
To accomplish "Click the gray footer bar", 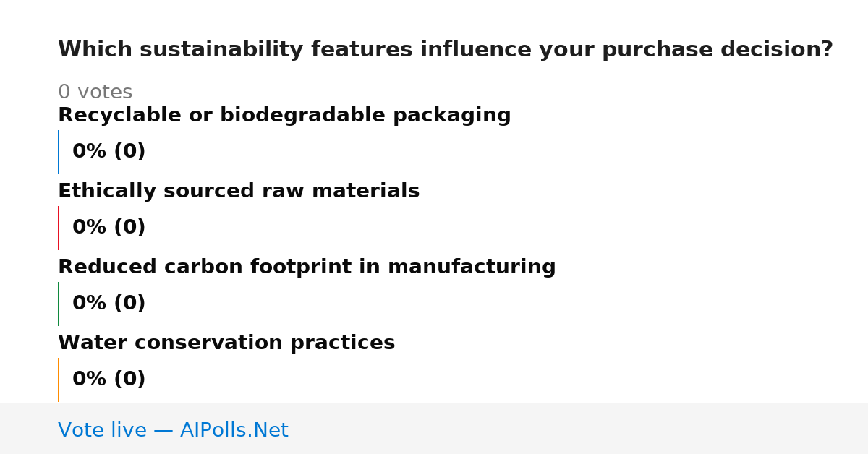I will click(434, 429).
